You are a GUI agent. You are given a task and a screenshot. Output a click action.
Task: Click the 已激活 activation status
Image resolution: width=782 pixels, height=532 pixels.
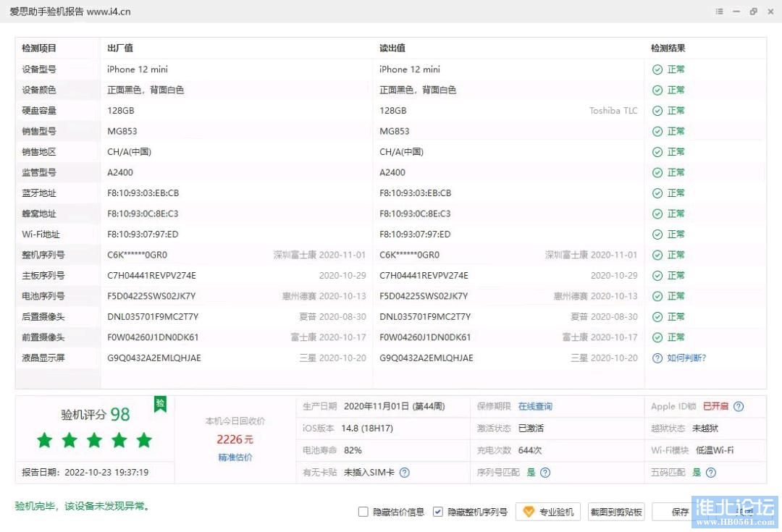531,428
